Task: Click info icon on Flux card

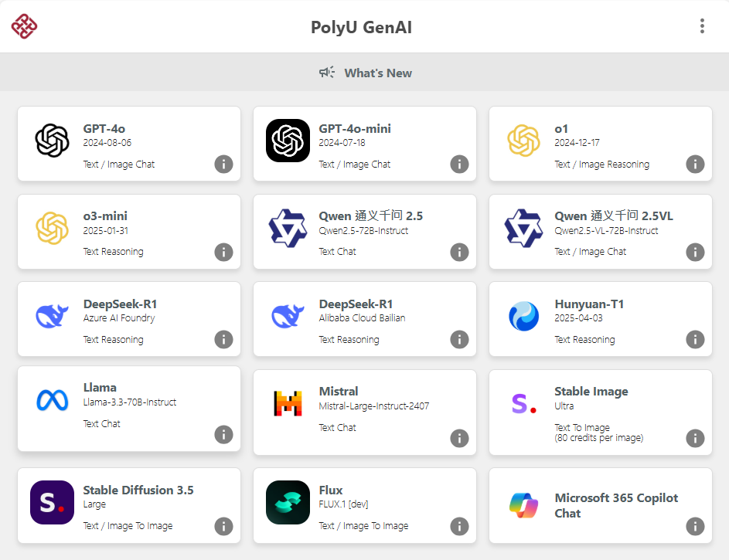Action: pos(459,526)
